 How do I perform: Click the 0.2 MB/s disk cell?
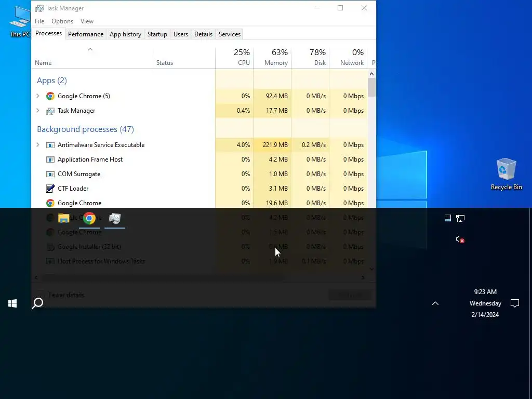click(x=311, y=145)
